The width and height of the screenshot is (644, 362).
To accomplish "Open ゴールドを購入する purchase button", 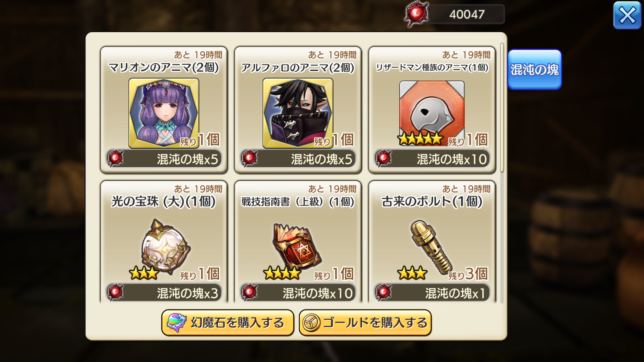I will 365,322.
